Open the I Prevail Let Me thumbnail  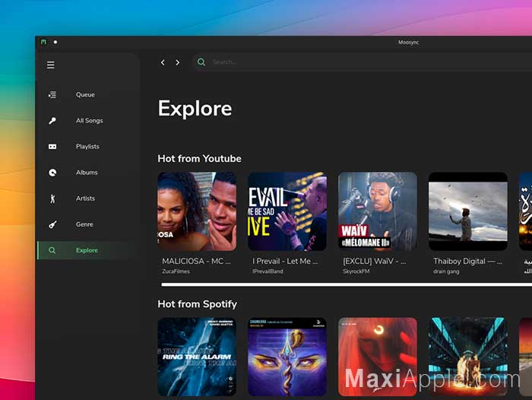point(287,211)
